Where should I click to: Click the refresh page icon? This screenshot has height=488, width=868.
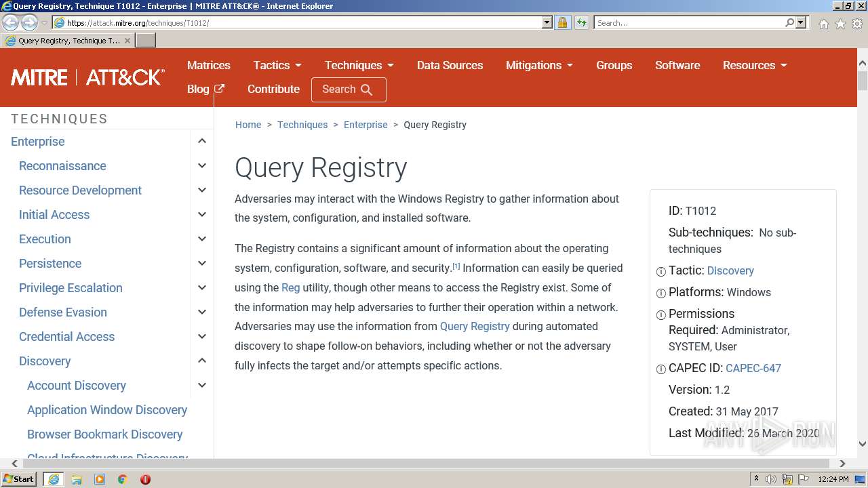point(581,22)
